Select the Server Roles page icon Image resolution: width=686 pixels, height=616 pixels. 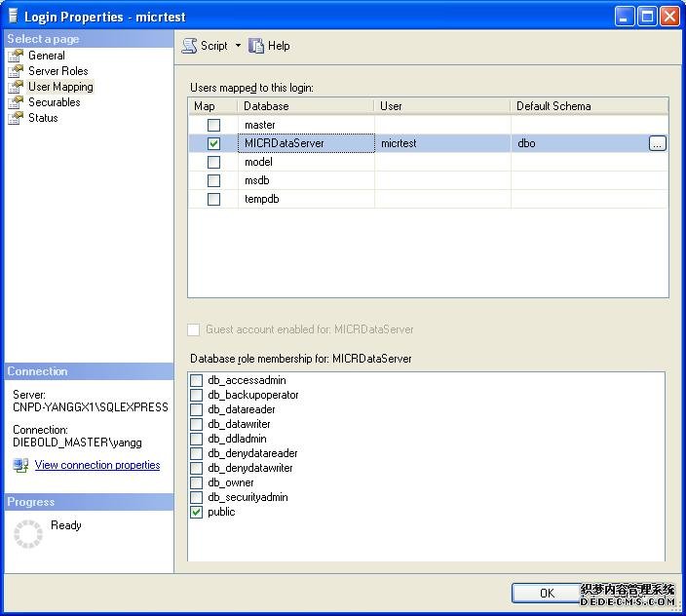[16, 71]
